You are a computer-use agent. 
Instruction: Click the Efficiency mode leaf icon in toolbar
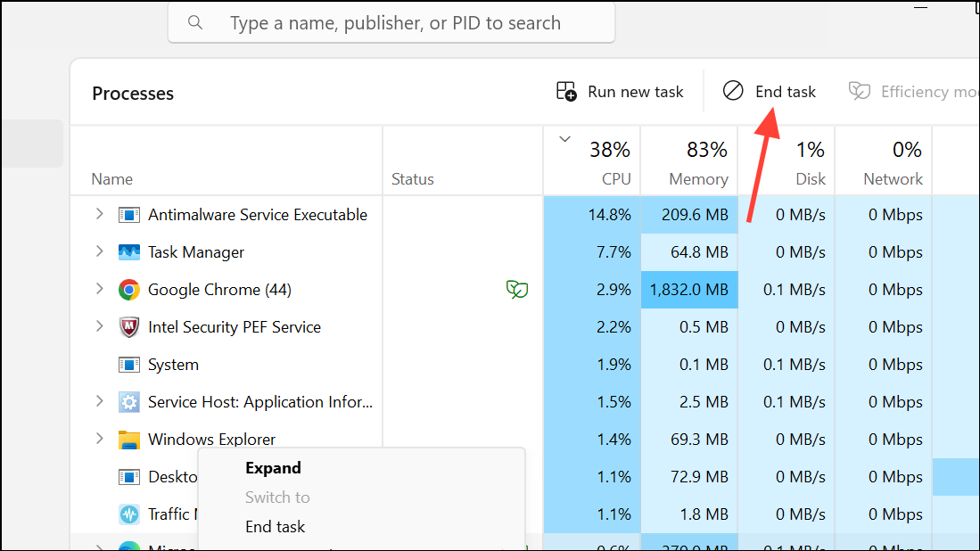[x=859, y=91]
